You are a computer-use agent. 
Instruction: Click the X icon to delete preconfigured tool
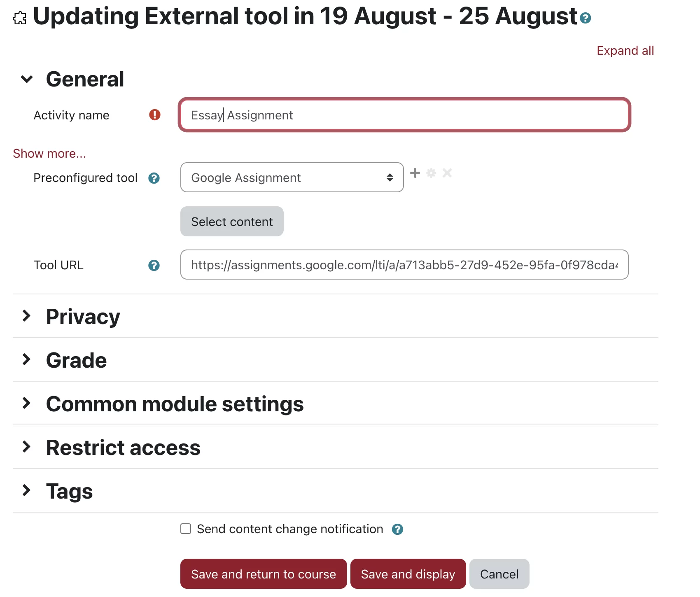tap(447, 173)
